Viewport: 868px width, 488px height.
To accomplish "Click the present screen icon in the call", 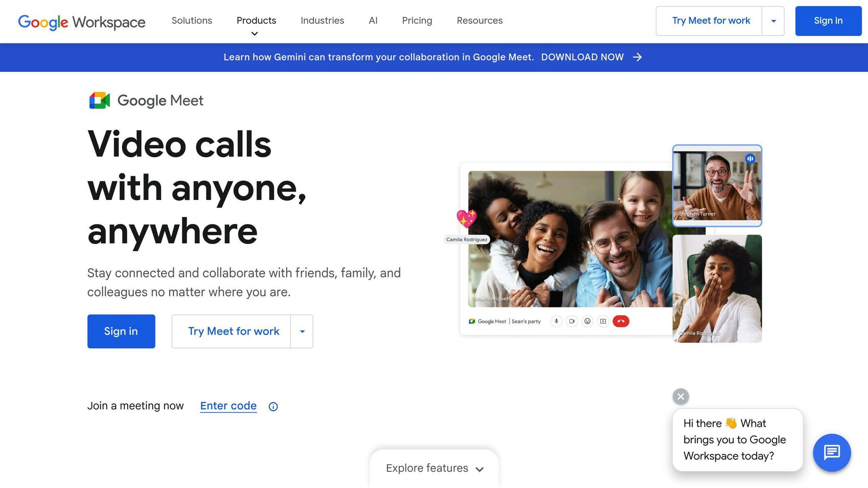I will click(603, 321).
